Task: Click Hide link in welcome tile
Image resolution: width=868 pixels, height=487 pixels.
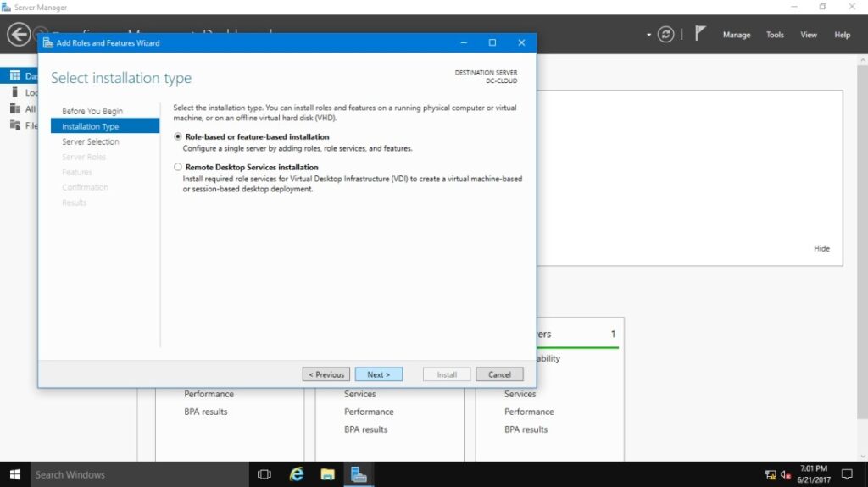Action: pos(821,248)
